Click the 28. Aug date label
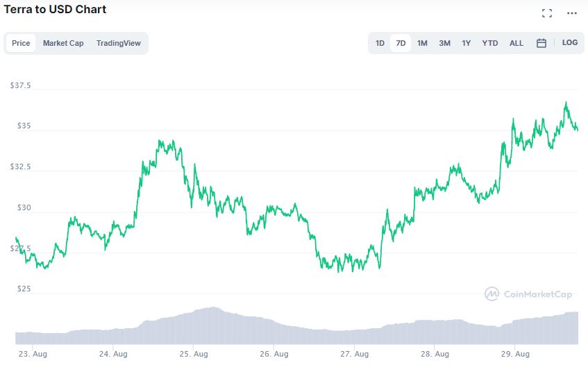 pyautogui.click(x=432, y=354)
